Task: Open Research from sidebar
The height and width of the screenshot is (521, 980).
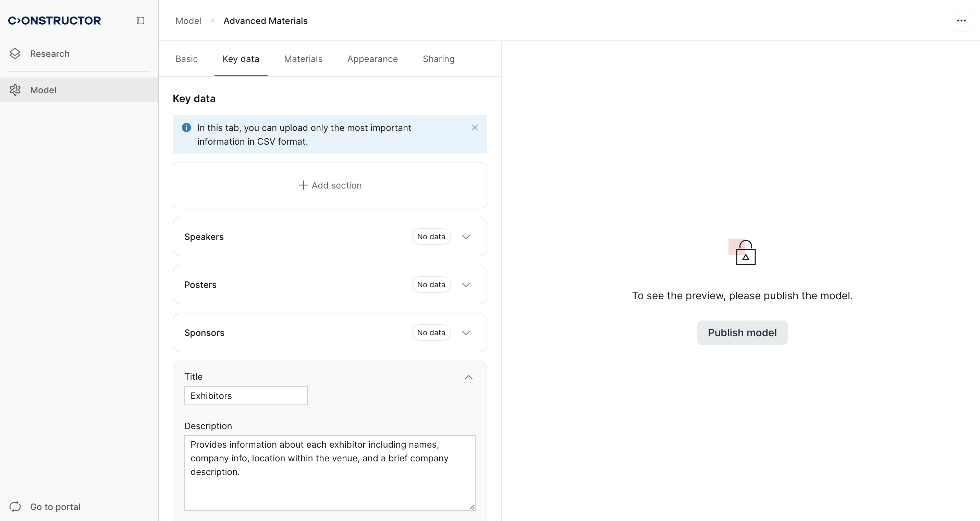Action: click(49, 54)
